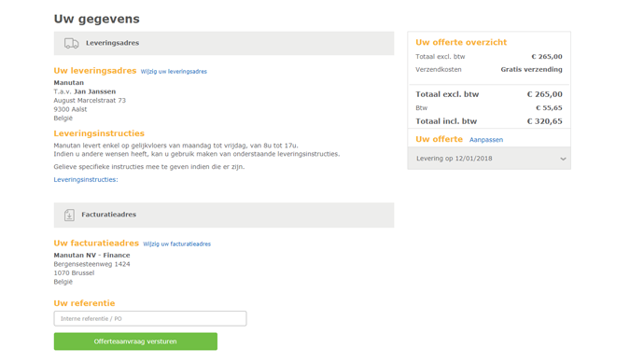
Task: Focus the Interne referentie / PO field
Action: [x=150, y=318]
